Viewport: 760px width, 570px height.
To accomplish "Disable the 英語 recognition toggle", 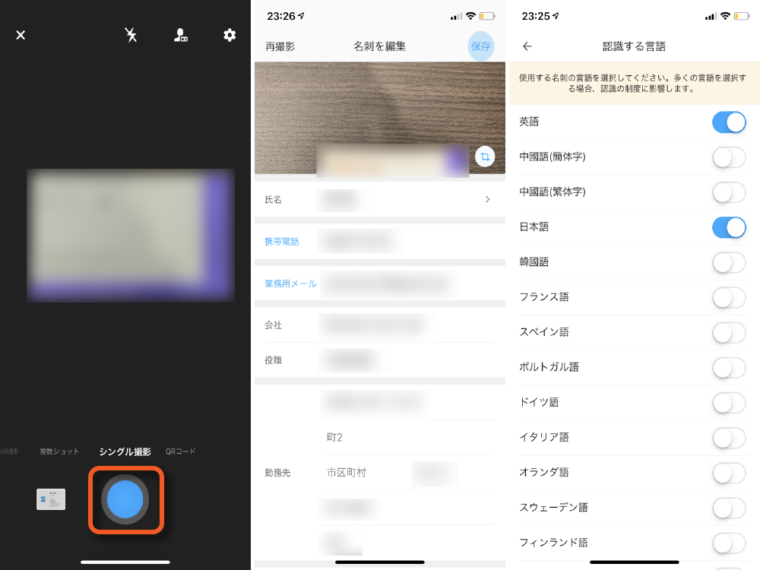I will point(729,122).
